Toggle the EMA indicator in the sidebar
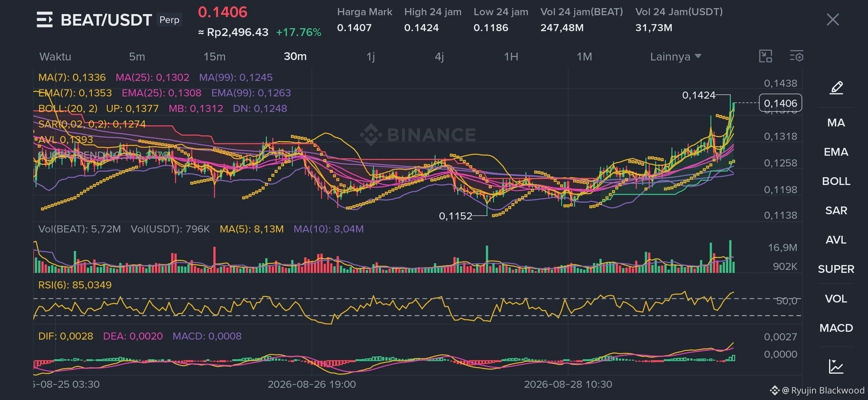The width and height of the screenshot is (868, 400). pyautogui.click(x=836, y=152)
